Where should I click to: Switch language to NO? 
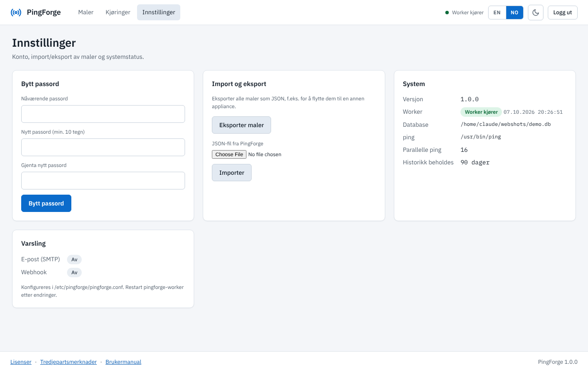pyautogui.click(x=514, y=13)
